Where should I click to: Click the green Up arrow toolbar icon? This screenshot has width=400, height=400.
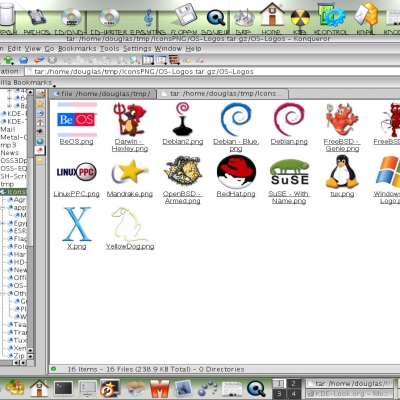click(x=8, y=60)
